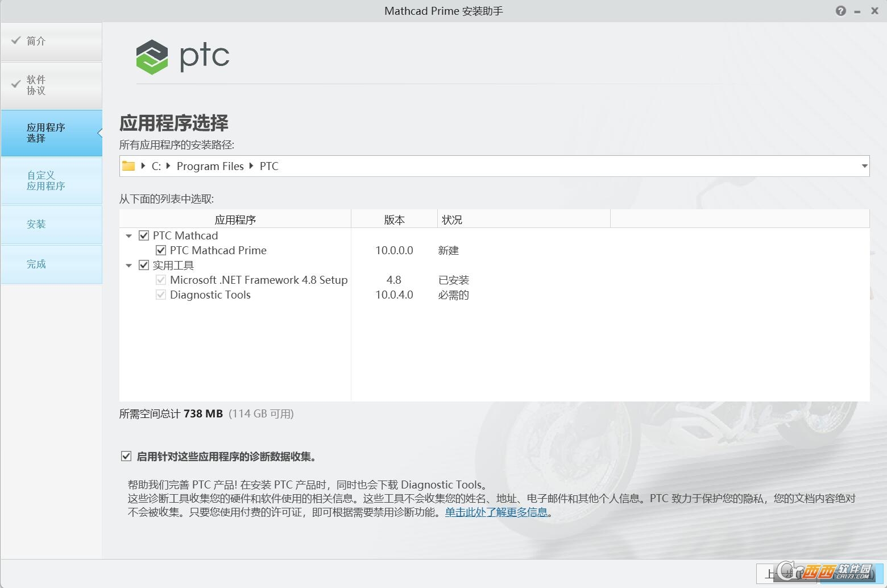Select the PTC Mathcad Prime row label

218,250
